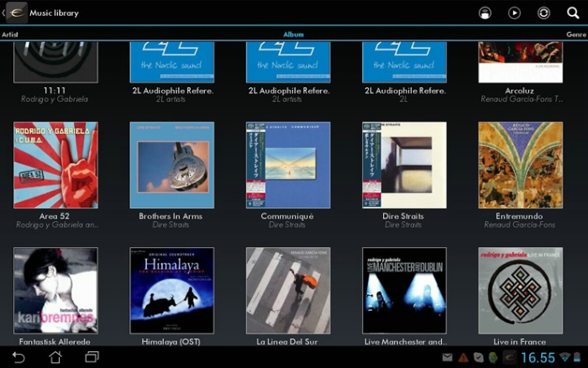Viewport: 588px width, 368px height.
Task: Switch to the Genre tab
Action: pyautogui.click(x=576, y=34)
